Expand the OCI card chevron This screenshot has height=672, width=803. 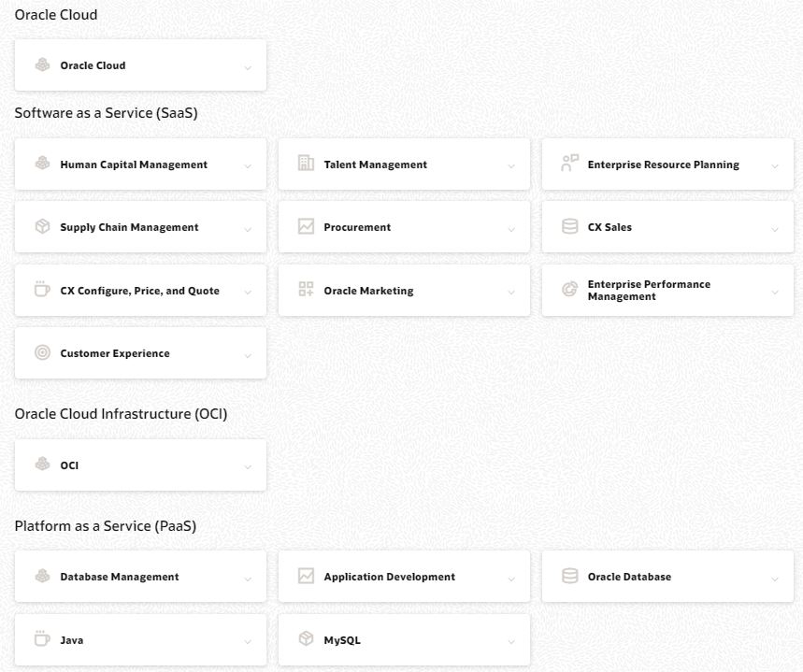(x=248, y=467)
